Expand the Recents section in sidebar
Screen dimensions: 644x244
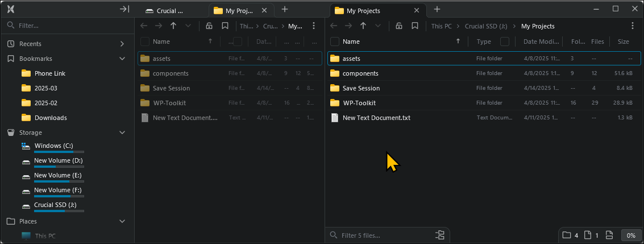coord(122,44)
